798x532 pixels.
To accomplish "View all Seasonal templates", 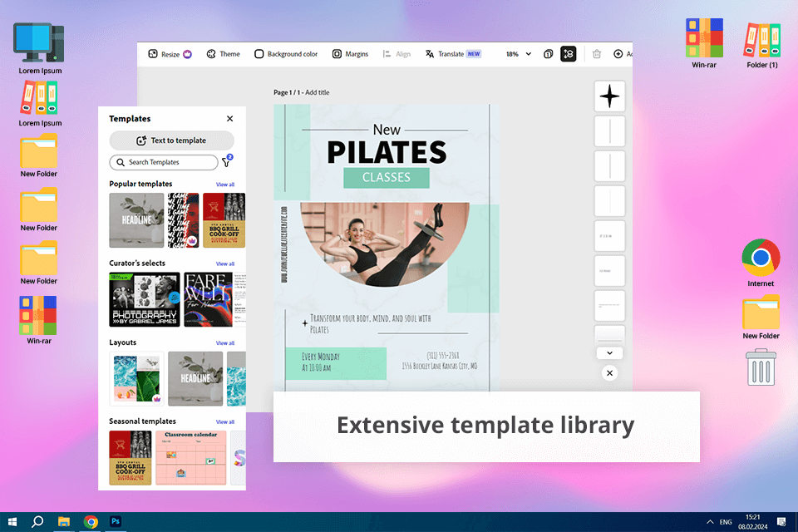I will coord(225,422).
